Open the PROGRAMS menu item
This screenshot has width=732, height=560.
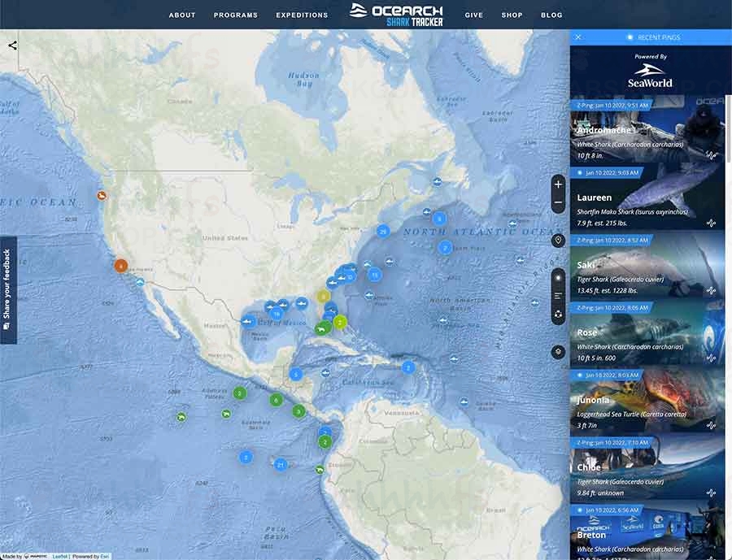click(235, 15)
